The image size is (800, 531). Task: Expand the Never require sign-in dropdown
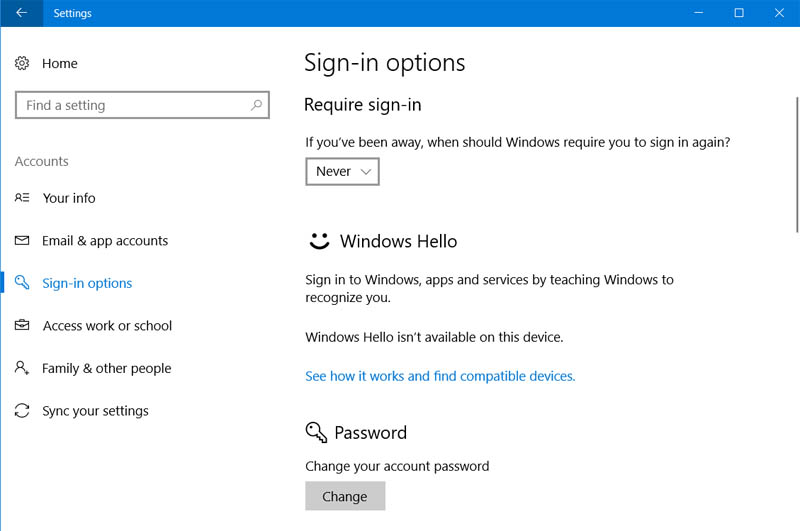pyautogui.click(x=342, y=171)
